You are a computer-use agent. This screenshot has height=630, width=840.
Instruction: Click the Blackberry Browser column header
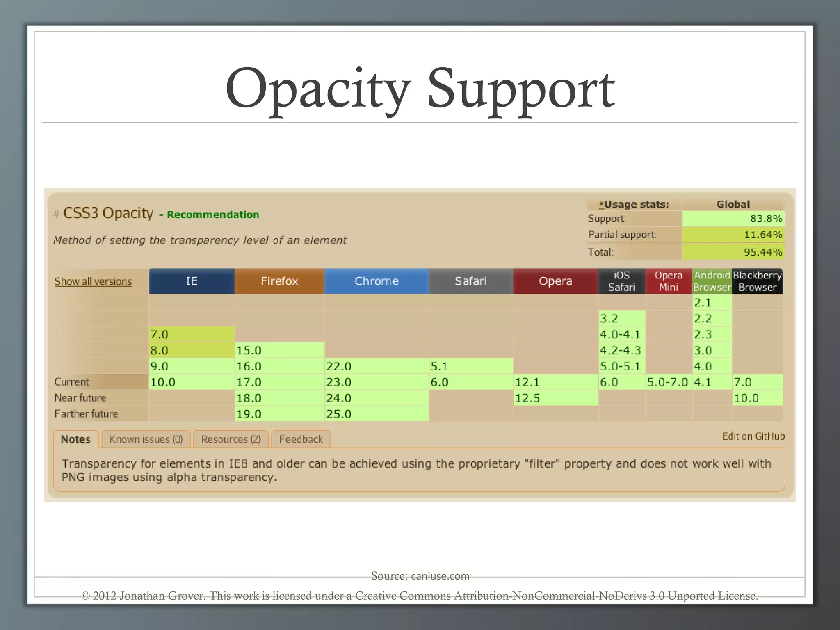click(757, 281)
